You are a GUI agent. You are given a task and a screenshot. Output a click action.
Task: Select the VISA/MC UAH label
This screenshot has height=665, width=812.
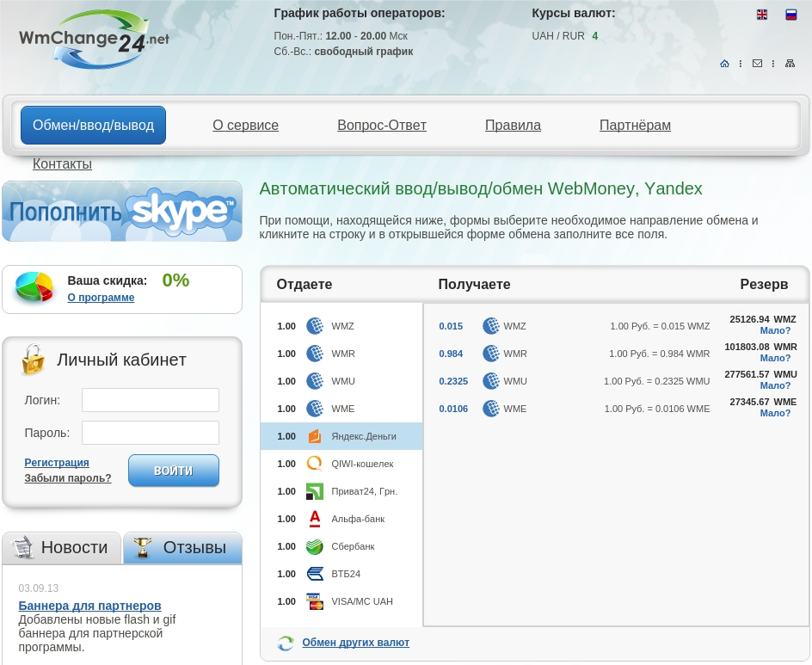coord(362,600)
